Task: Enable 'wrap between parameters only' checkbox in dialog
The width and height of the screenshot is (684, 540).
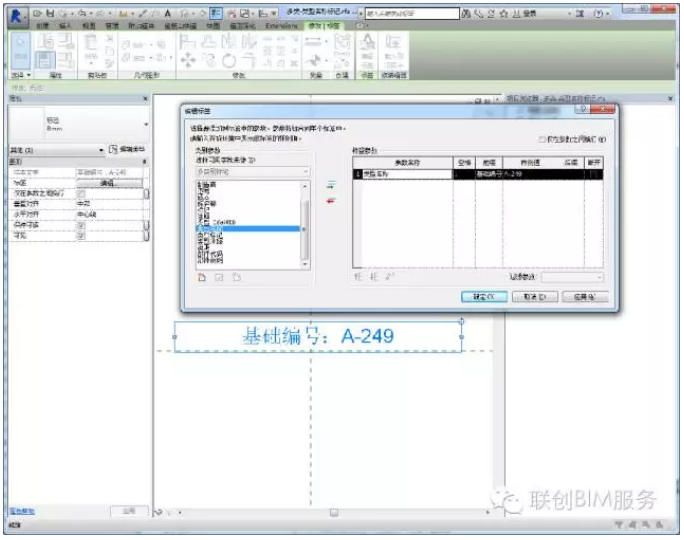Action: coord(542,139)
